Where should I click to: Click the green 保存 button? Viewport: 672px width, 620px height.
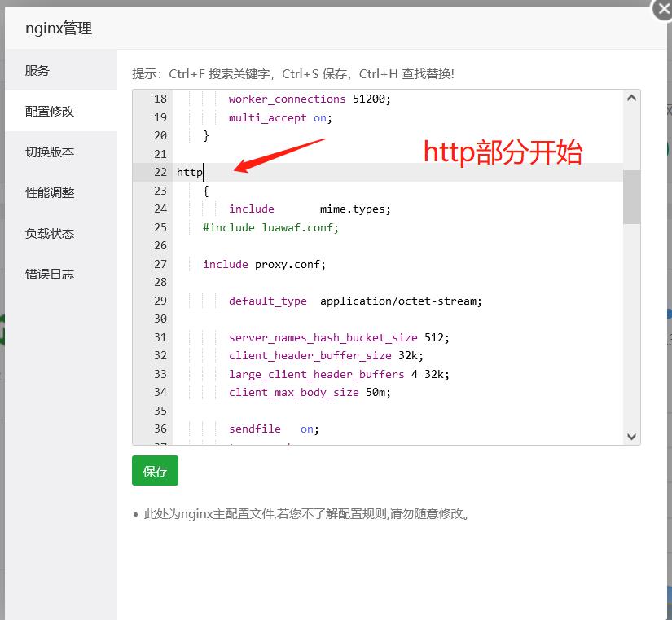[x=155, y=471]
